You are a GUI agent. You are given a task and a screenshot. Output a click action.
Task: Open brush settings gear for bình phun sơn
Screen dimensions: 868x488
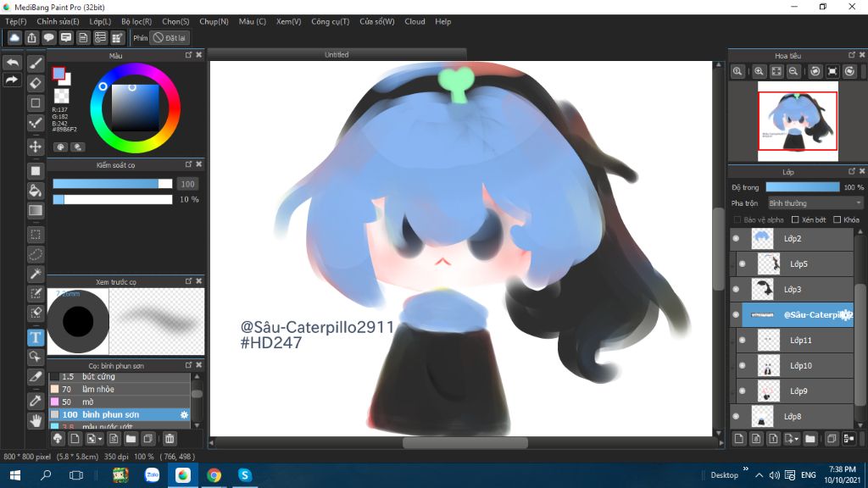point(184,414)
